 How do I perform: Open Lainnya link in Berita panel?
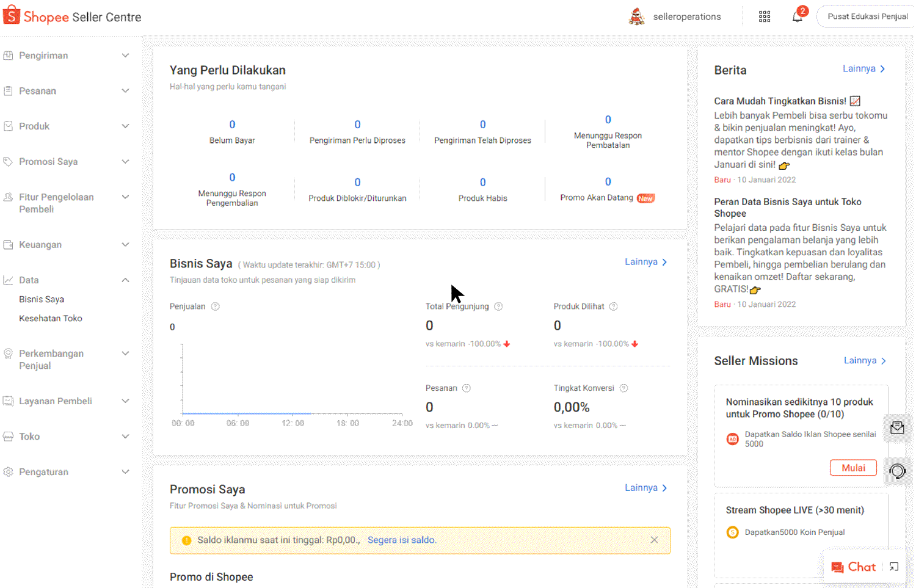863,69
